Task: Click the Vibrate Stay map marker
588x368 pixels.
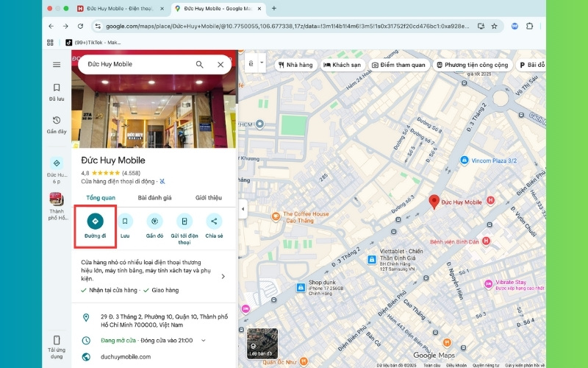Action: (x=488, y=284)
